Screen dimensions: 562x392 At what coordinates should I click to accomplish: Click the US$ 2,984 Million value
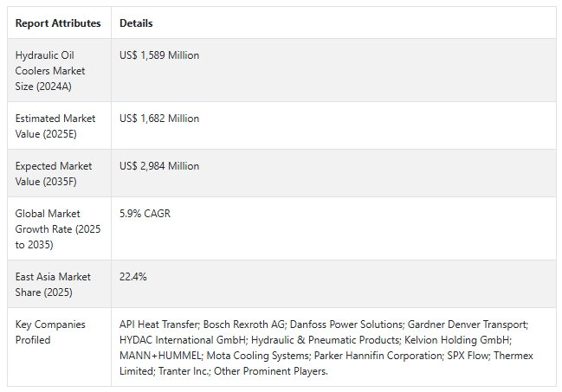click(x=159, y=166)
